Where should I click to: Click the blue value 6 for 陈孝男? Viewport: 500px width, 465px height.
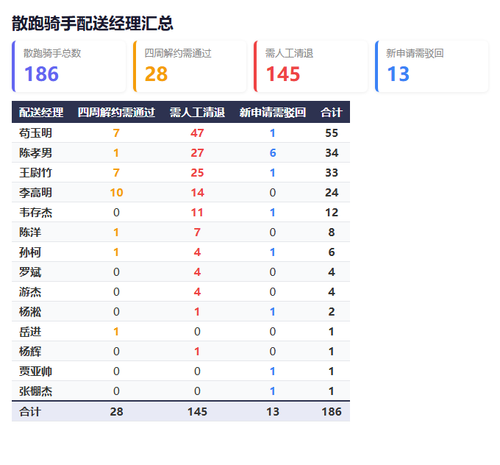coord(273,153)
